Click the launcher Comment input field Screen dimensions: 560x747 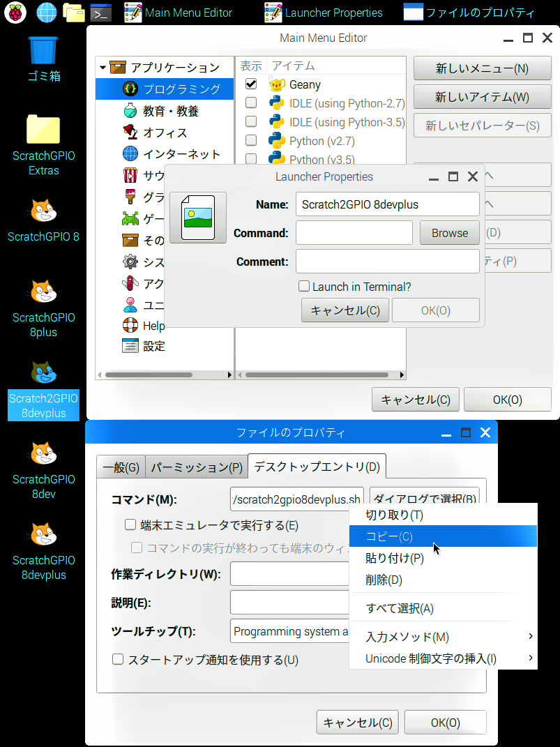388,262
